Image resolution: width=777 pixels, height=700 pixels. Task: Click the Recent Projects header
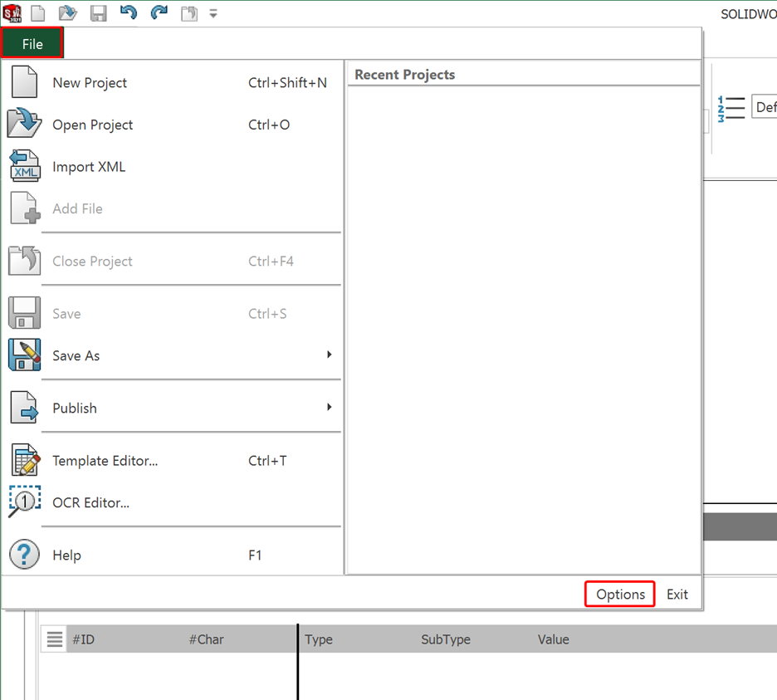[405, 75]
